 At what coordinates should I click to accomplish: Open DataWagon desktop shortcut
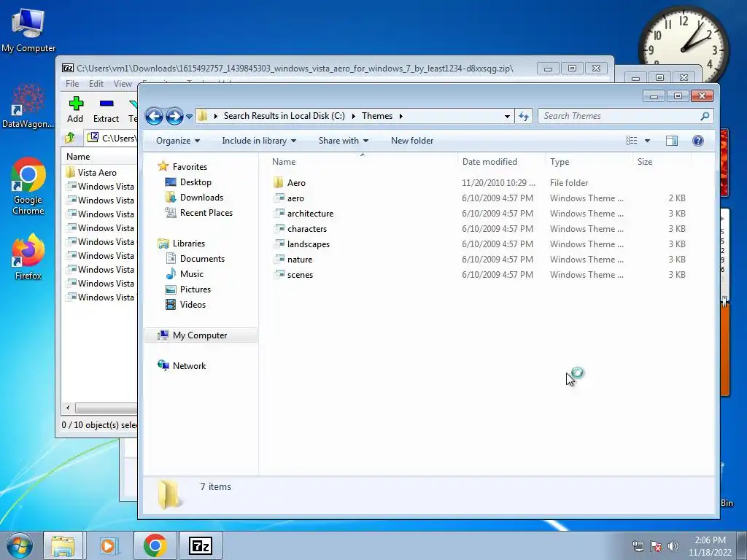pyautogui.click(x=28, y=106)
